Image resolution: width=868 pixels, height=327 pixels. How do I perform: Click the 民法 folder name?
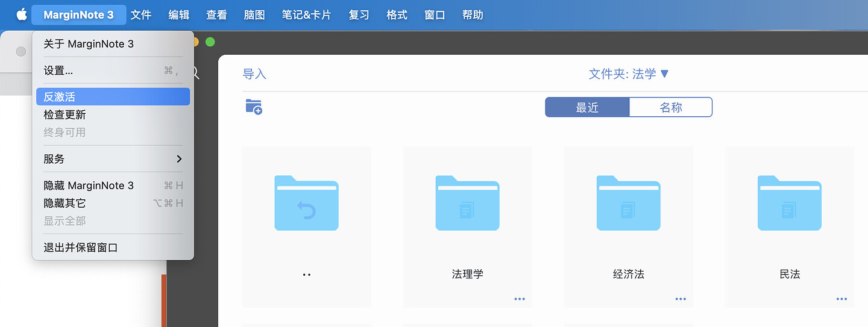[790, 274]
